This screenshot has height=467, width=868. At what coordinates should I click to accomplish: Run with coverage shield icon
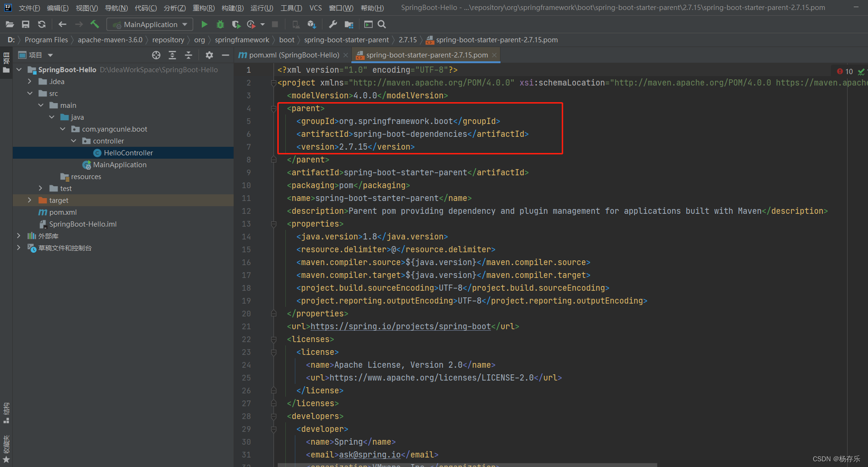coord(236,24)
